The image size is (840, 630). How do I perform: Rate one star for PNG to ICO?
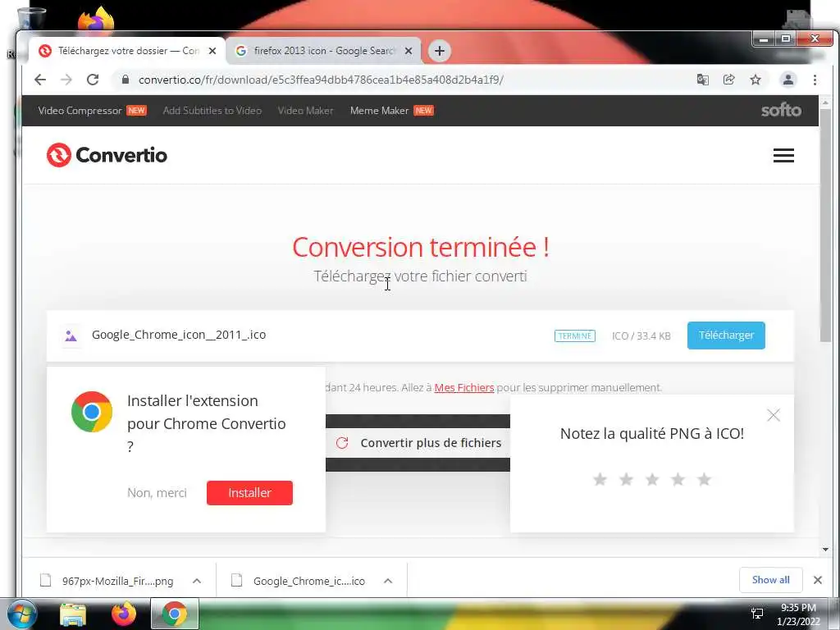pos(600,479)
